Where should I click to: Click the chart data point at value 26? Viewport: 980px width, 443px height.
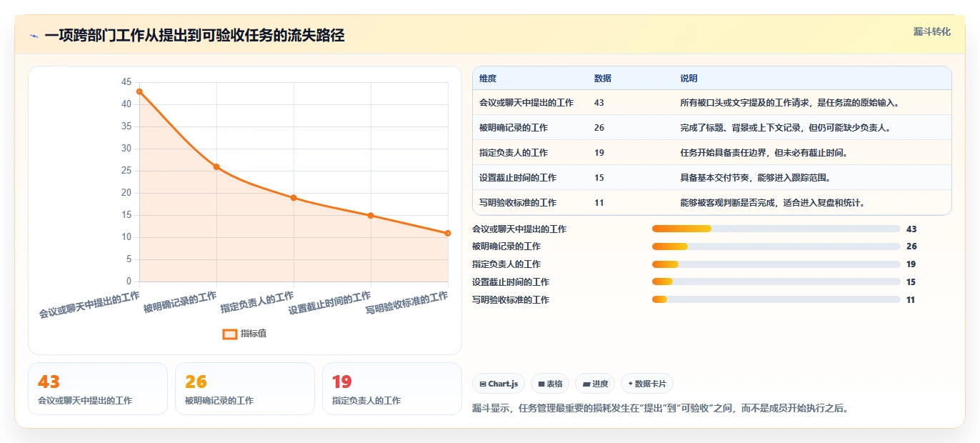[x=216, y=166]
